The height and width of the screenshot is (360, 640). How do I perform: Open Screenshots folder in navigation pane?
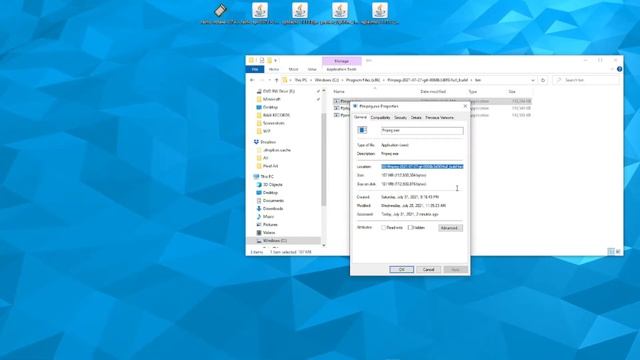point(271,123)
